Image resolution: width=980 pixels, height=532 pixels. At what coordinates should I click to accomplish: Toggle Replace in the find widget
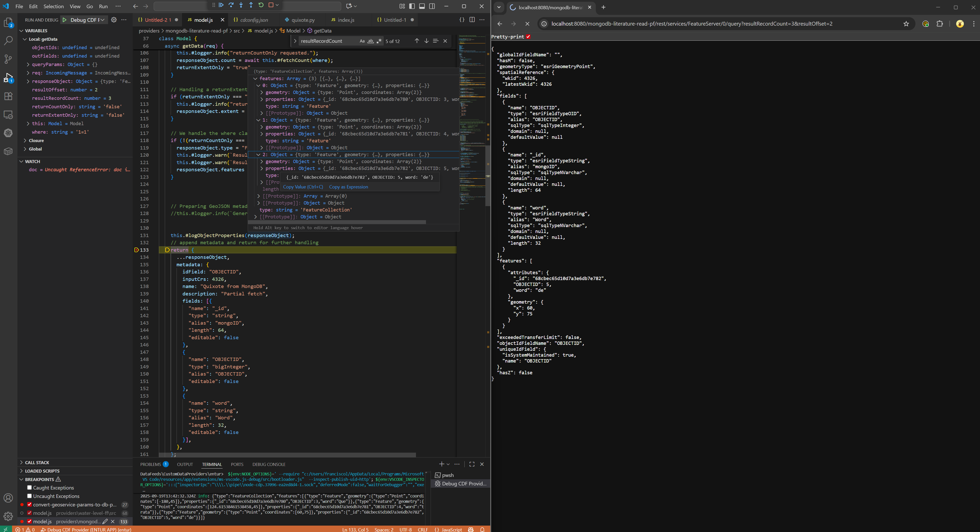295,41
